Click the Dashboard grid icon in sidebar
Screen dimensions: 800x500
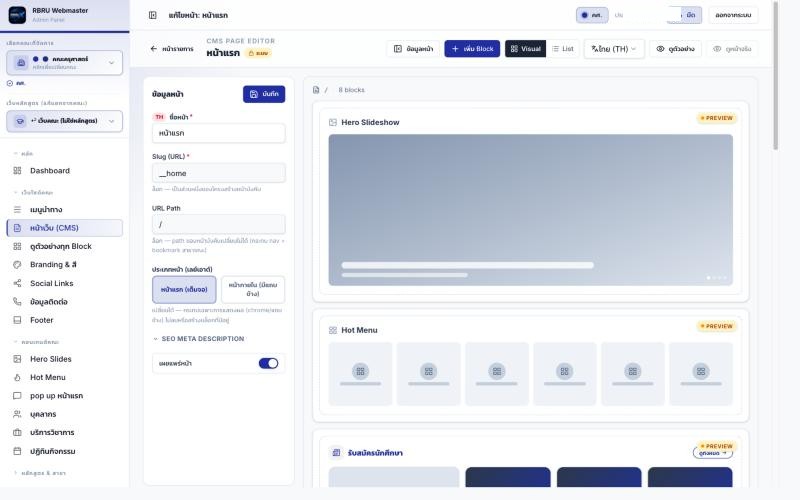tap(17, 170)
